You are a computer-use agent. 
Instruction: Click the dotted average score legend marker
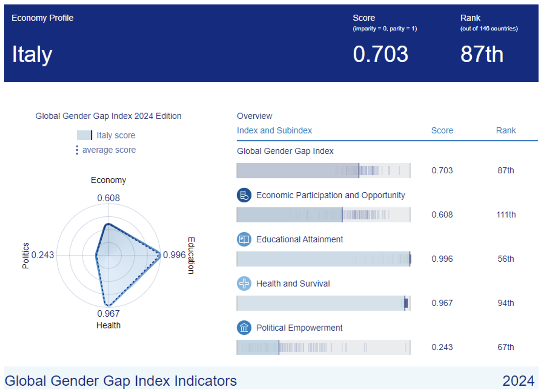(77, 150)
